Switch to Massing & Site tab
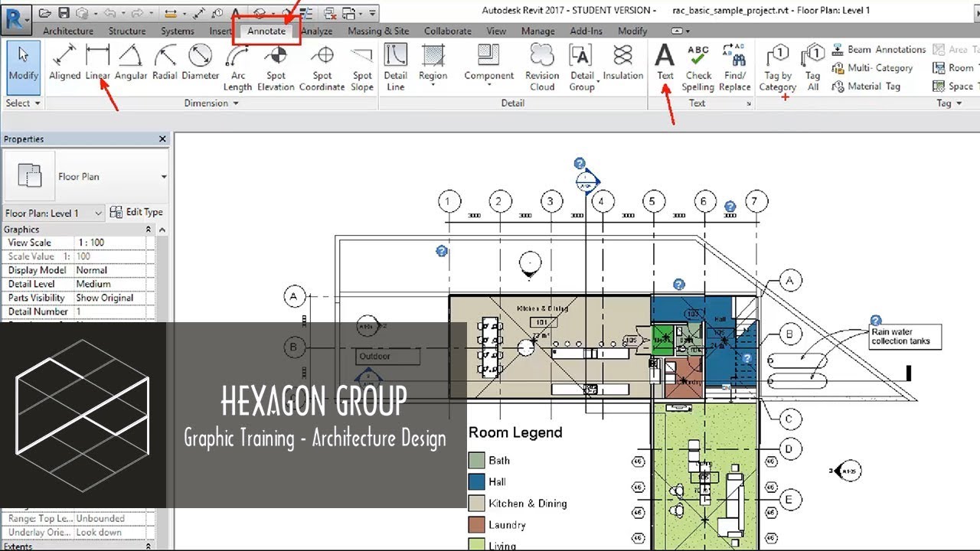 (378, 31)
